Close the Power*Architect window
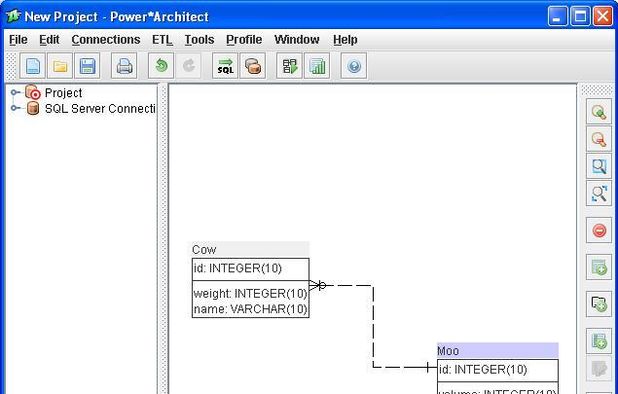The height and width of the screenshot is (394, 618). [x=603, y=17]
